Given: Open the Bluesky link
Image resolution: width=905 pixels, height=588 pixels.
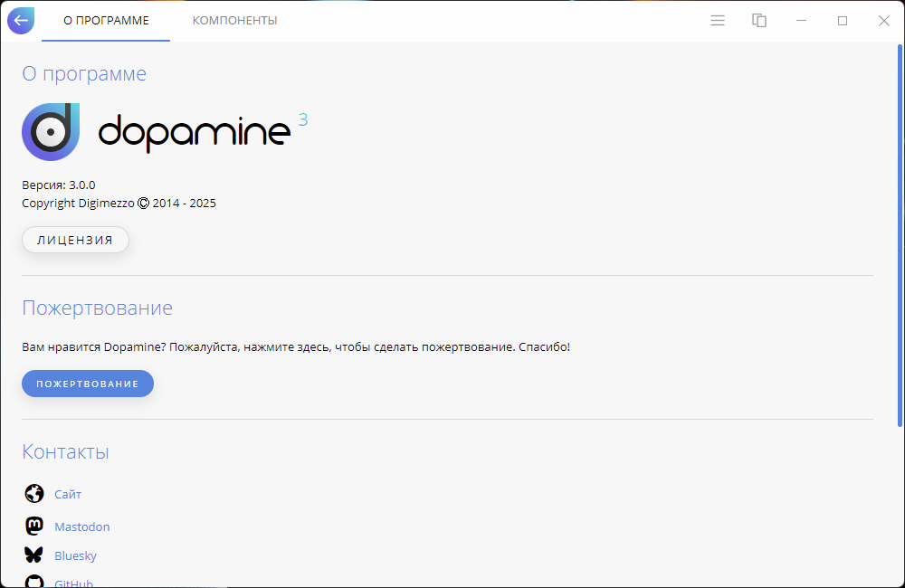Looking at the screenshot, I should point(76,555).
